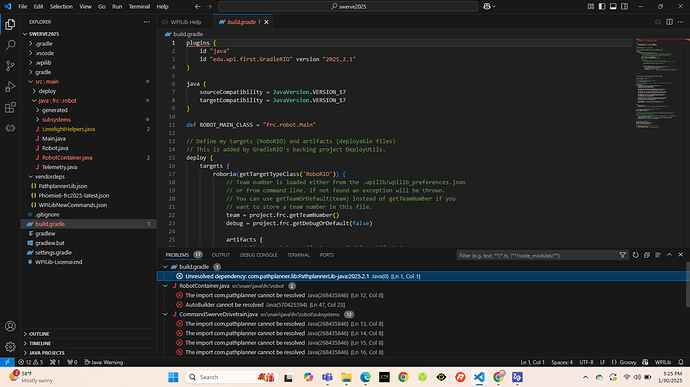690x387 pixels.
Task: Collapse the RobotContainer.java problems group
Action: (165, 286)
